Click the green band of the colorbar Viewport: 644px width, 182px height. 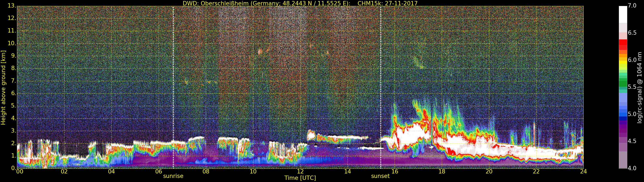[x=623, y=82]
